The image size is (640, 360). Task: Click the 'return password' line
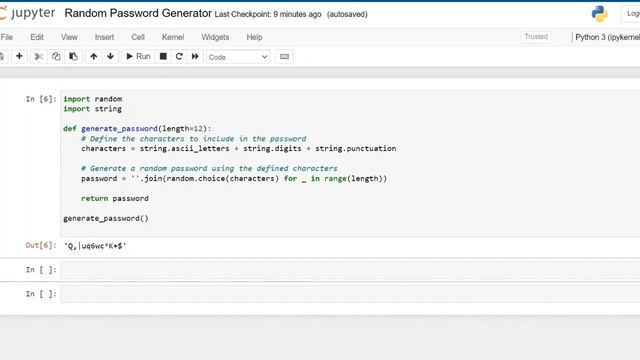coord(115,198)
